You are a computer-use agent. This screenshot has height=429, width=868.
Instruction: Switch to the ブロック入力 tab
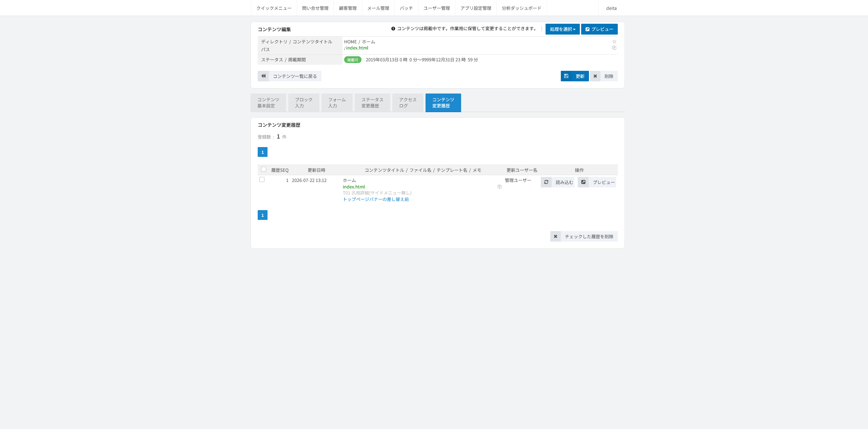304,103
